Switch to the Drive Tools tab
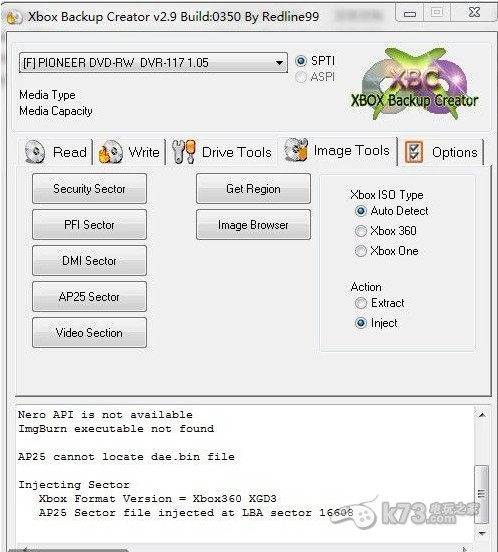The width and height of the screenshot is (498, 552). (x=222, y=152)
